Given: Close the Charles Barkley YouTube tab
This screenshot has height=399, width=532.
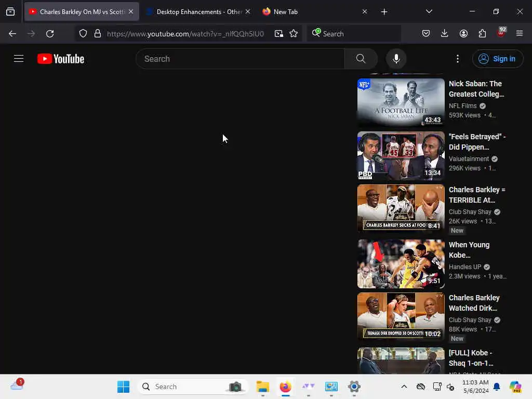Looking at the screenshot, I should pyautogui.click(x=131, y=11).
